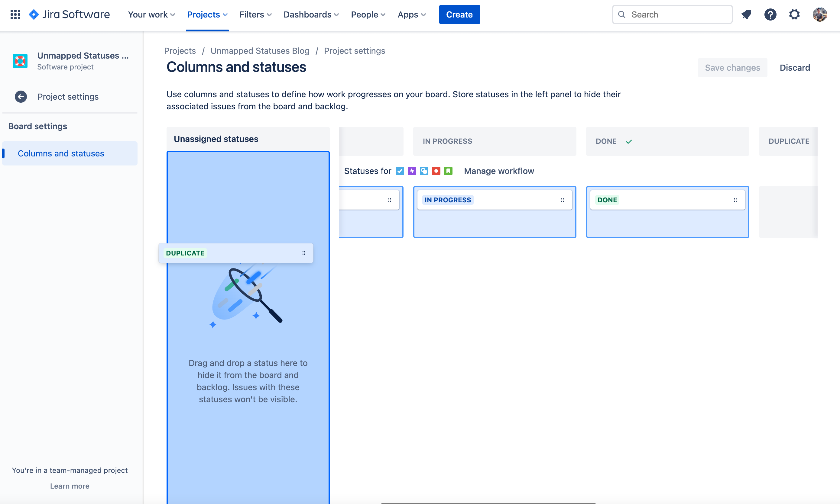Screen dimensions: 840x504
Task: Open the help question mark icon
Action: (770, 14)
